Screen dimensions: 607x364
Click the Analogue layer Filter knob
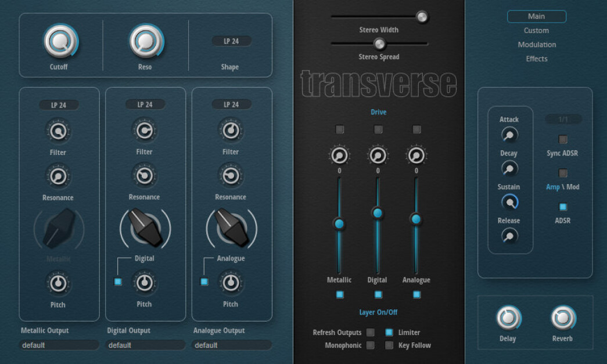pos(231,131)
